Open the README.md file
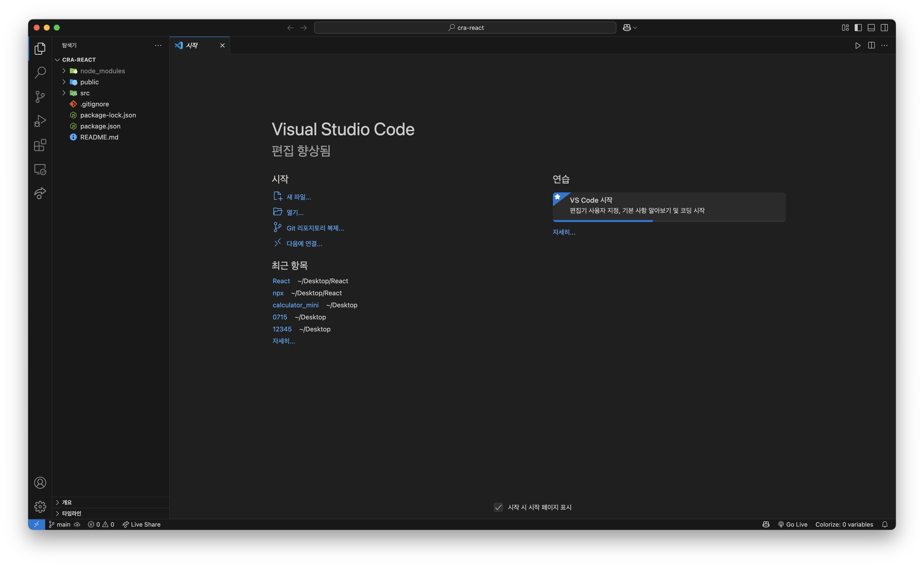Screen dimensions: 924x567 pyautogui.click(x=111, y=137)
